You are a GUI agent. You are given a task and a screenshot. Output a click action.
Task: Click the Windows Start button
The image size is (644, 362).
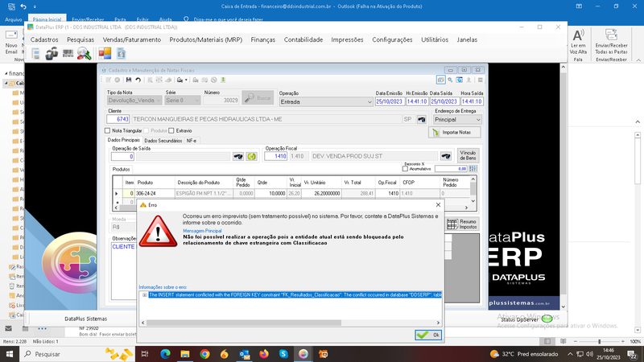pos(9,354)
